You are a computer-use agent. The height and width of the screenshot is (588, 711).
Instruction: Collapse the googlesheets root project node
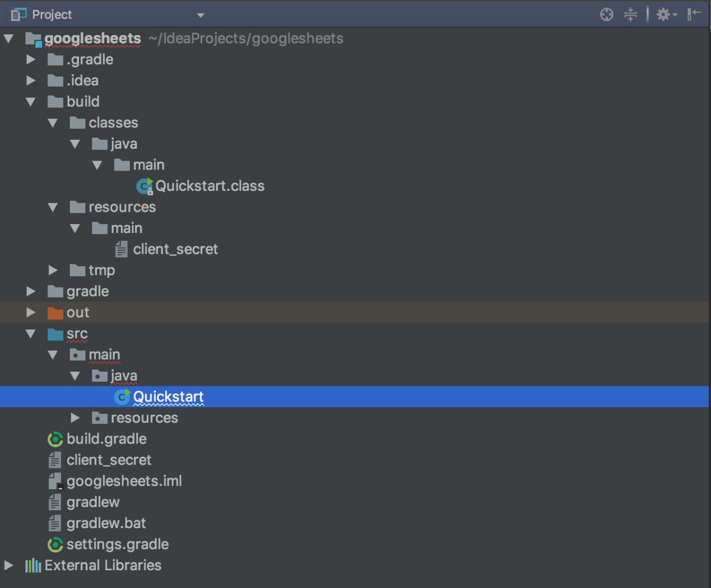8,39
